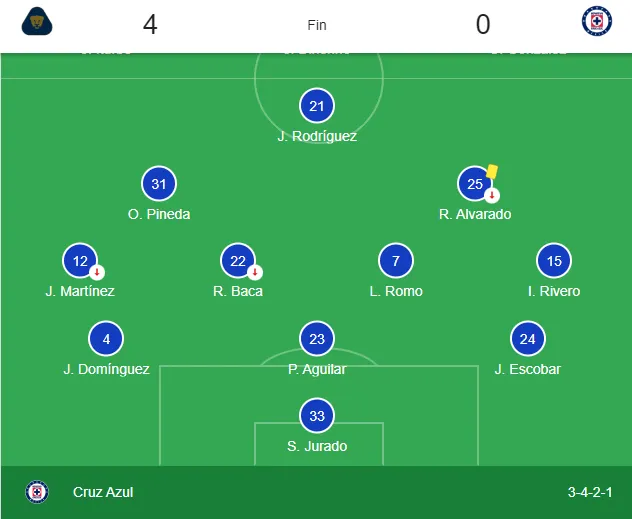Select goalkeeper number 33 S. Jurado
Image resolution: width=632 pixels, height=519 pixels.
pyautogui.click(x=317, y=416)
